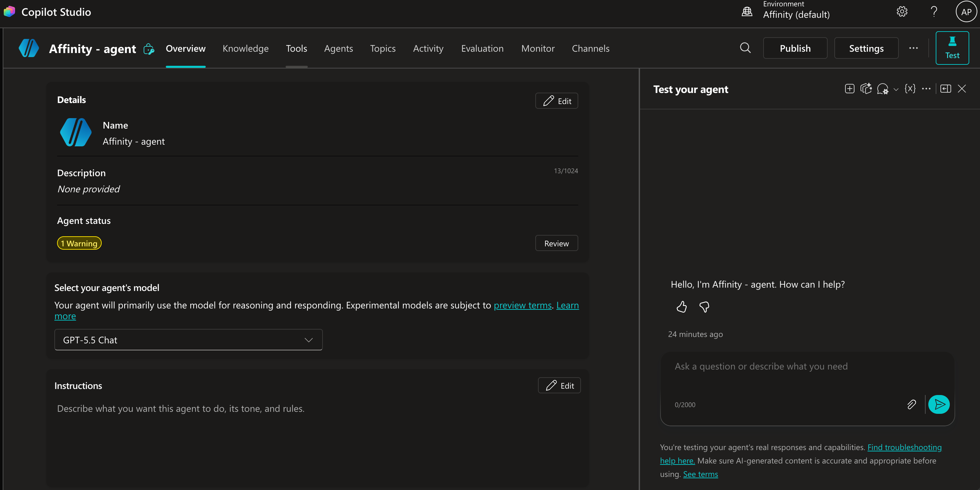Open chat settings bubble-gear icon

pyautogui.click(x=883, y=89)
